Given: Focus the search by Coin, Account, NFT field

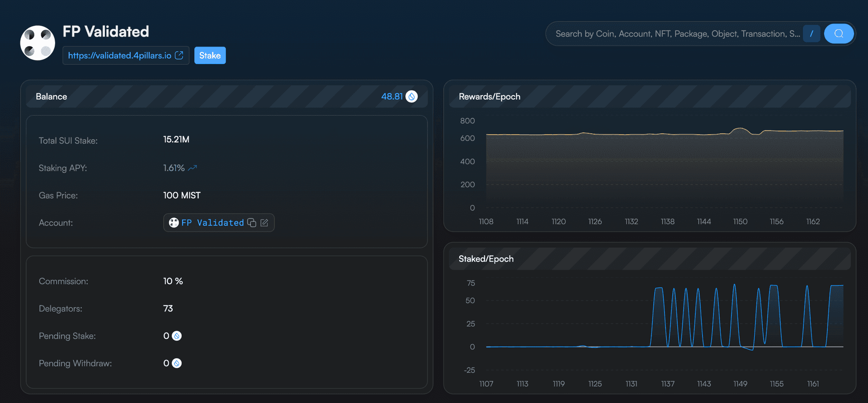Looking at the screenshot, I should 677,34.
